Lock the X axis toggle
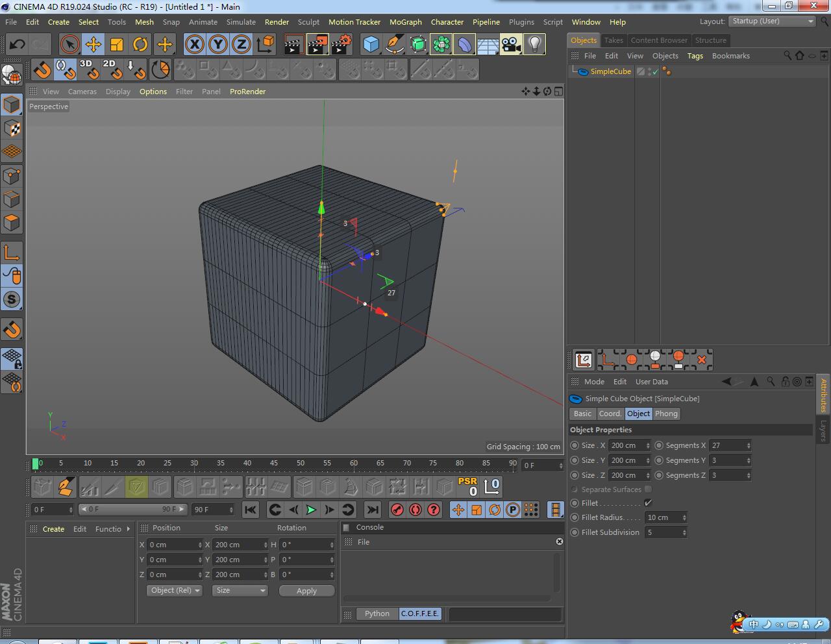Image resolution: width=831 pixels, height=644 pixels. 195,44
